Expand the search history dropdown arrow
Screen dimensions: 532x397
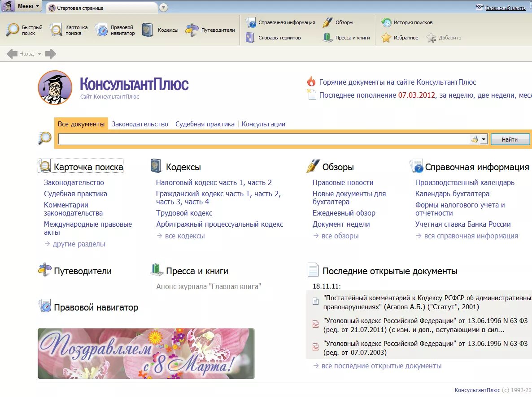click(484, 139)
